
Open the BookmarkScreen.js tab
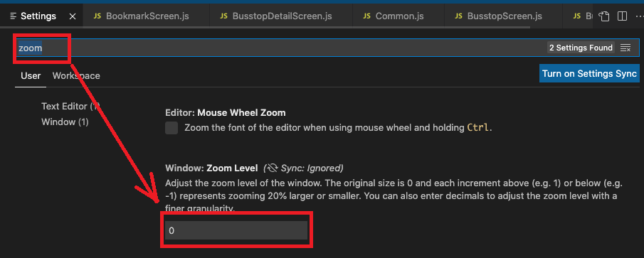(146, 16)
